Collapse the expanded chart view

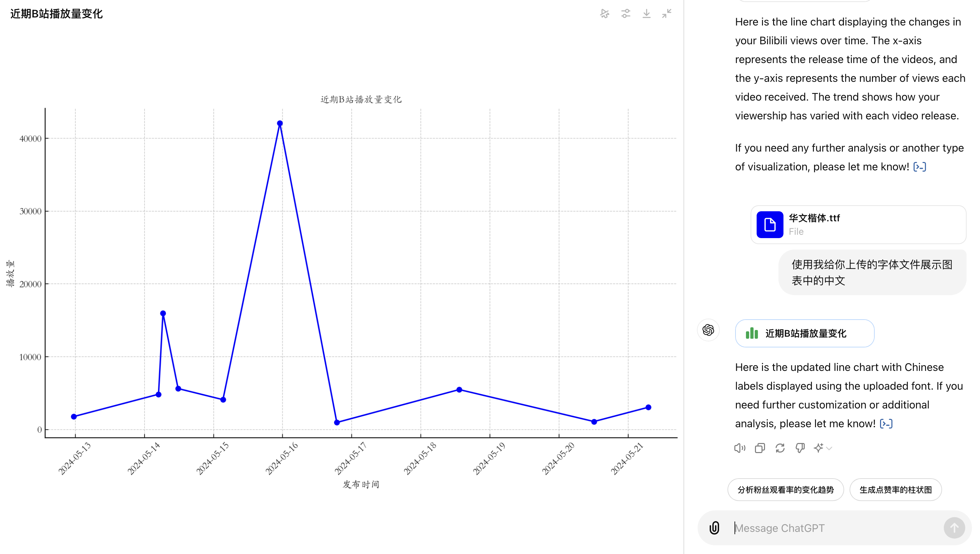coord(666,14)
